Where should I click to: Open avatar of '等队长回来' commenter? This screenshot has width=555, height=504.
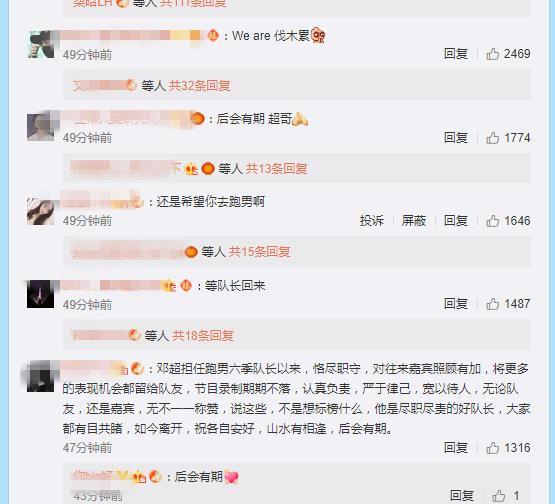pyautogui.click(x=41, y=294)
